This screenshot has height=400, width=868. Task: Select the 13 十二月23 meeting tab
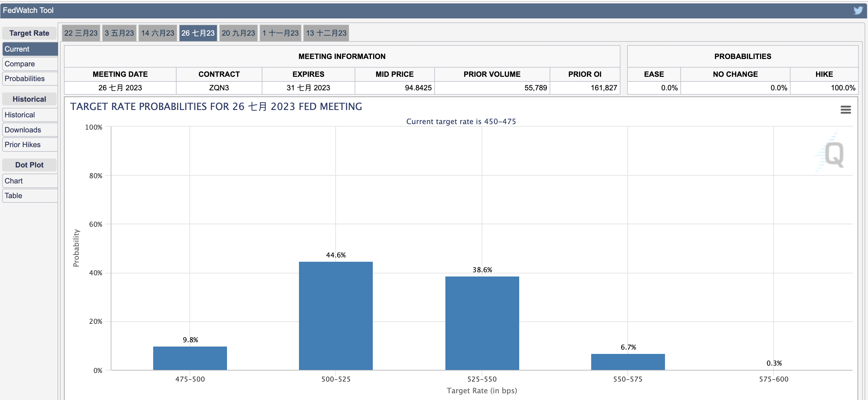(x=326, y=33)
